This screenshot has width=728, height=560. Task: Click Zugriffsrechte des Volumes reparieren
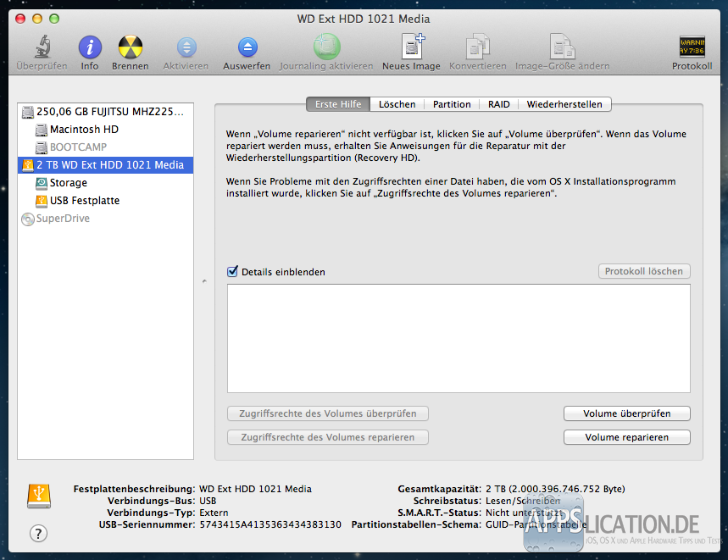[x=328, y=437]
